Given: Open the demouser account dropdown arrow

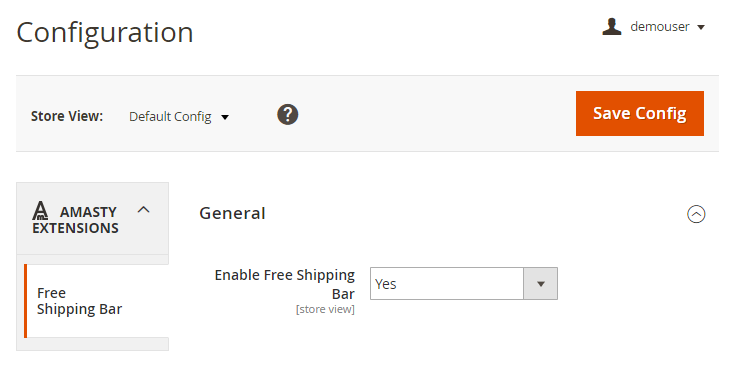Looking at the screenshot, I should (701, 27).
